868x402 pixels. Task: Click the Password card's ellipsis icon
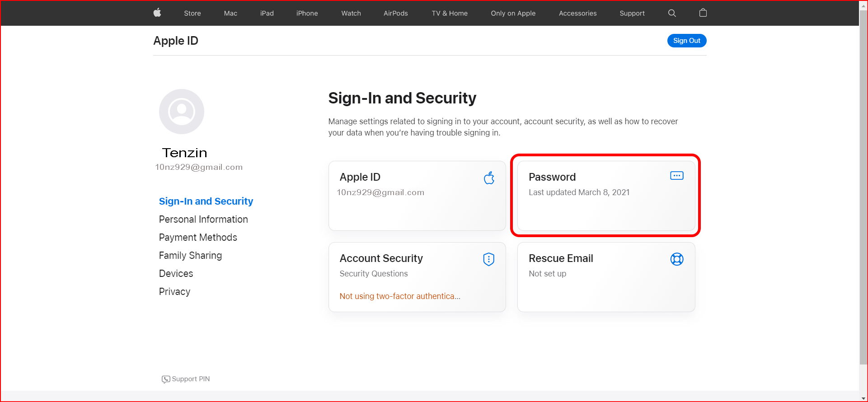[676, 175]
